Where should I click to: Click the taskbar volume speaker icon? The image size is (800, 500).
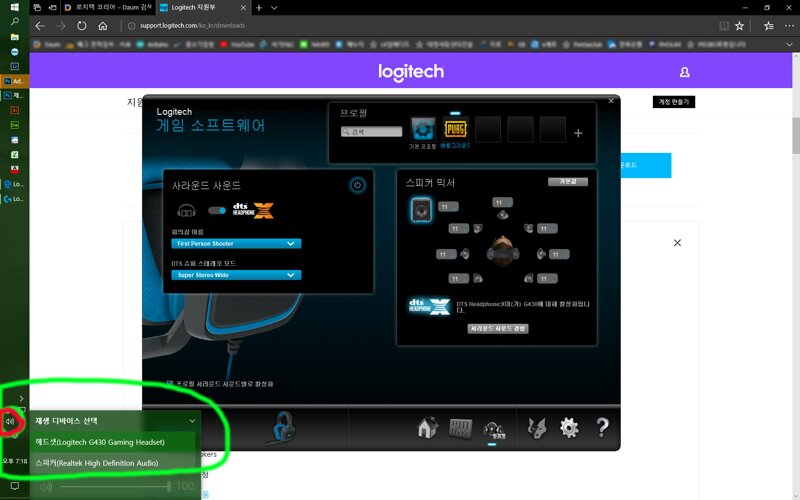tap(10, 421)
